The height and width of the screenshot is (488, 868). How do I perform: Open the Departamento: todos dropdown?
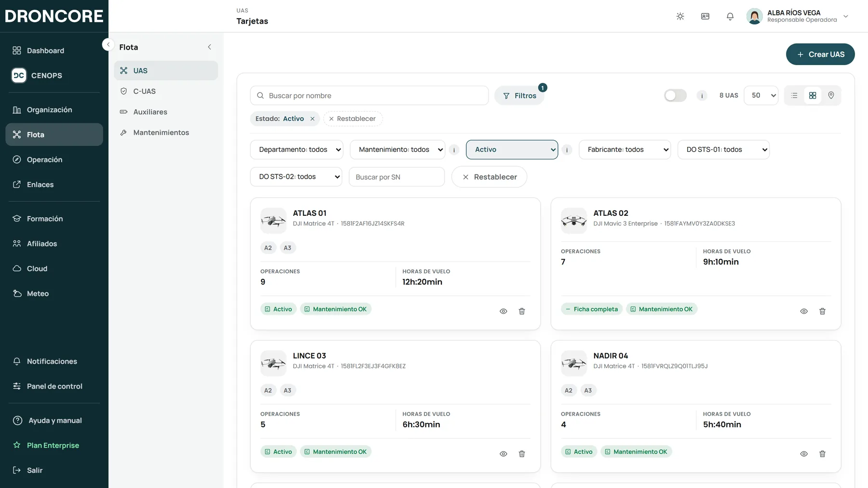297,149
